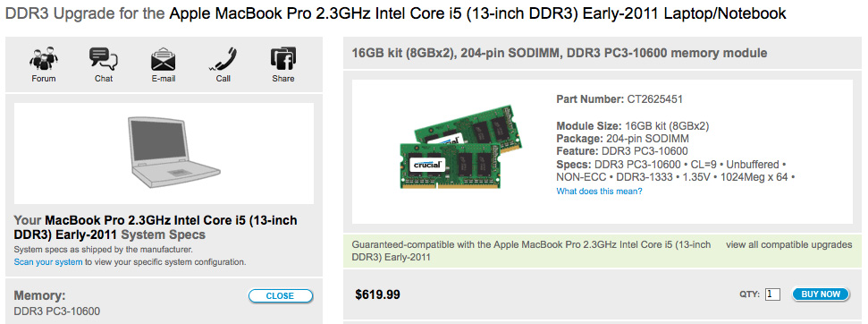Open 'What does this mean?' link
Screen dimensions: 868x324
pyautogui.click(x=599, y=191)
